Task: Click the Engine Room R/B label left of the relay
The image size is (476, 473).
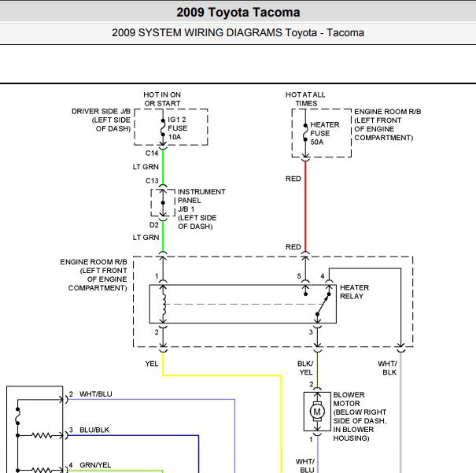Action: [x=94, y=275]
